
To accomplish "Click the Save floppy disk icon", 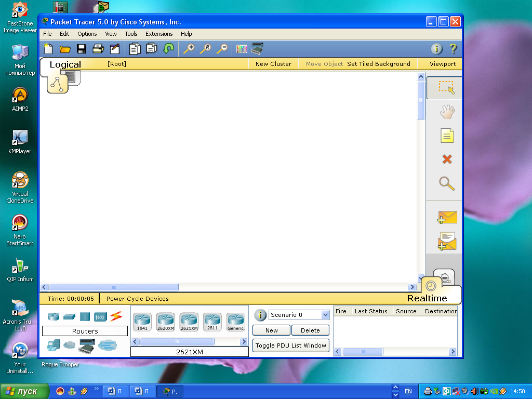I will coord(82,49).
